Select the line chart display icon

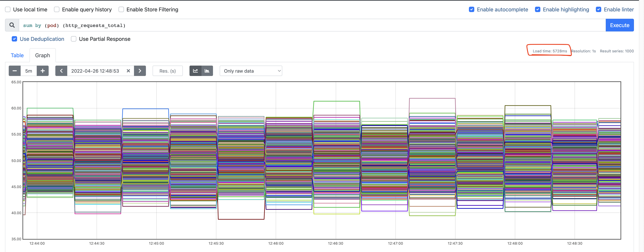195,71
